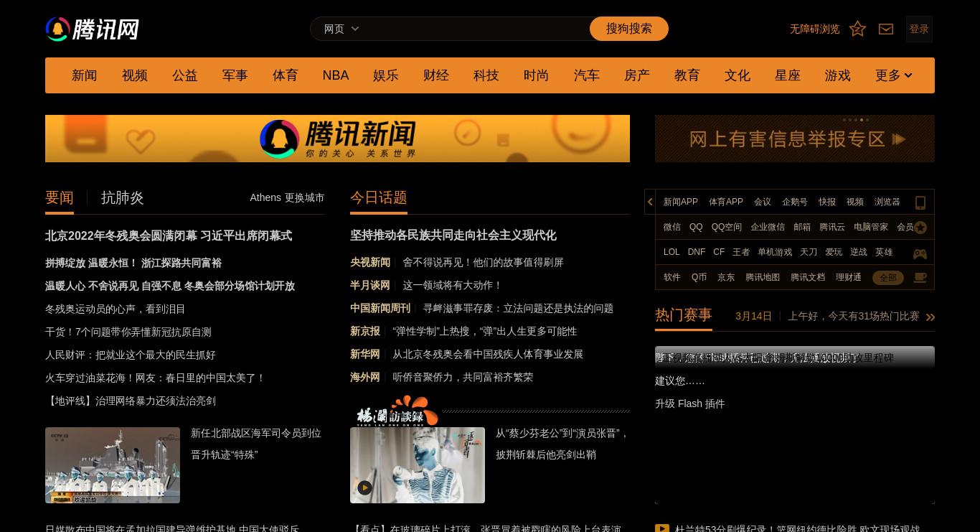
Task: Open the 星座 navigation item
Action: pyautogui.click(x=788, y=75)
